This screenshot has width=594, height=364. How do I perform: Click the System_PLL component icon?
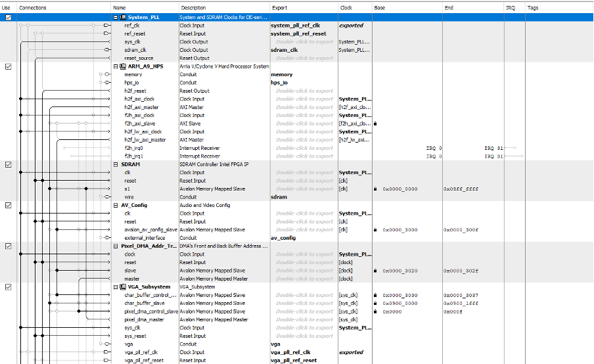[x=123, y=18]
